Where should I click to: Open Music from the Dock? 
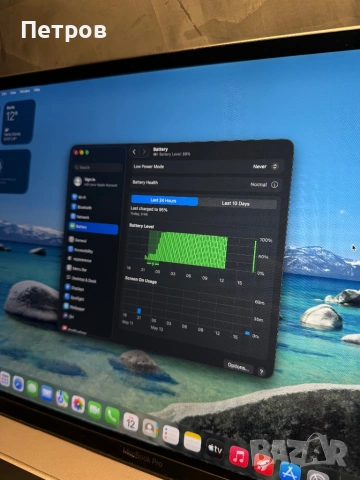[x=239, y=456]
